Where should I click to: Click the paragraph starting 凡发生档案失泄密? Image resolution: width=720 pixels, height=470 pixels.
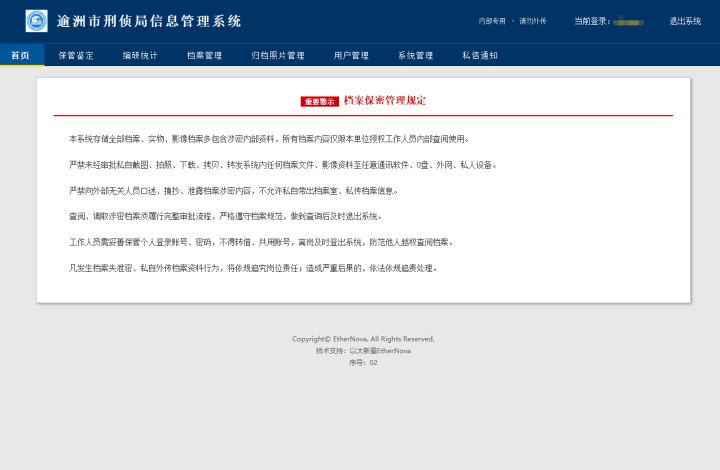pos(253,268)
